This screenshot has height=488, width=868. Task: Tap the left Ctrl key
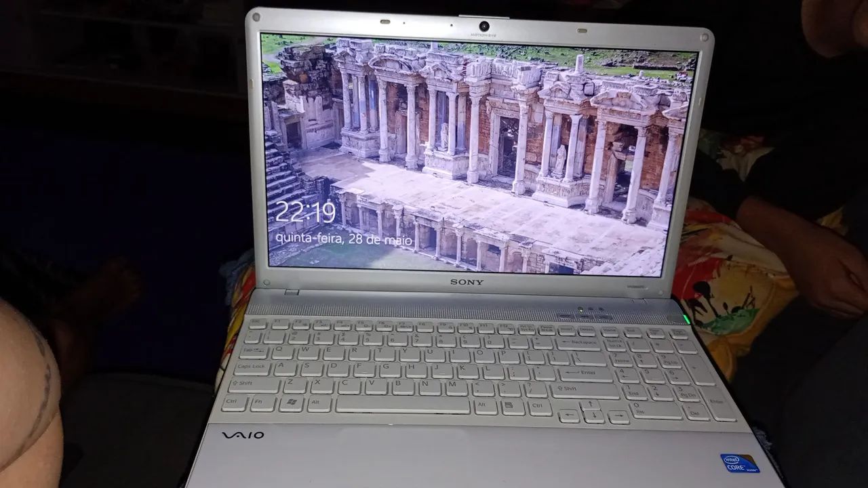coord(235,403)
